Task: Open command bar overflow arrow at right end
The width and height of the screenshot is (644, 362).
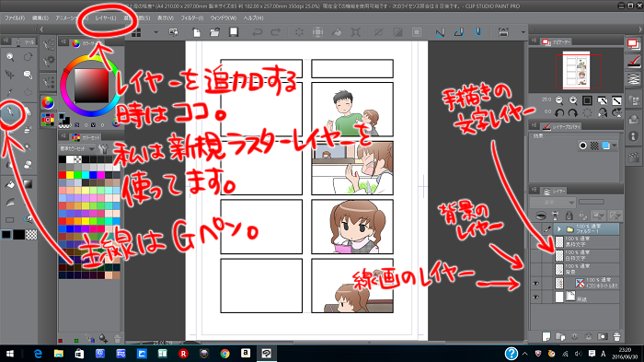Action: click(x=523, y=32)
